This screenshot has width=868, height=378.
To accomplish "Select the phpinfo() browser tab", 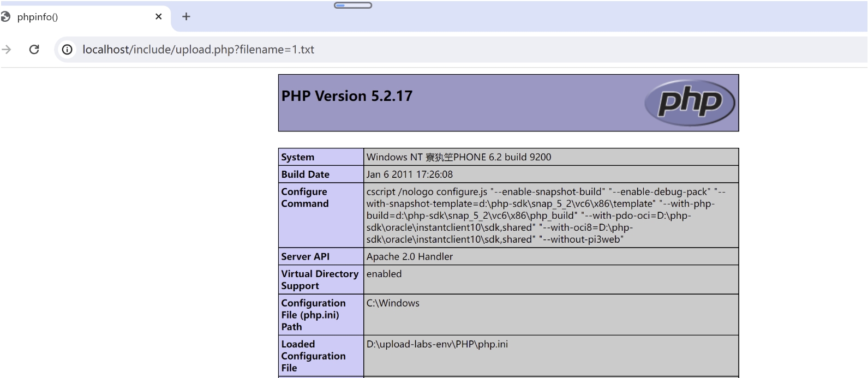I will pos(85,17).
